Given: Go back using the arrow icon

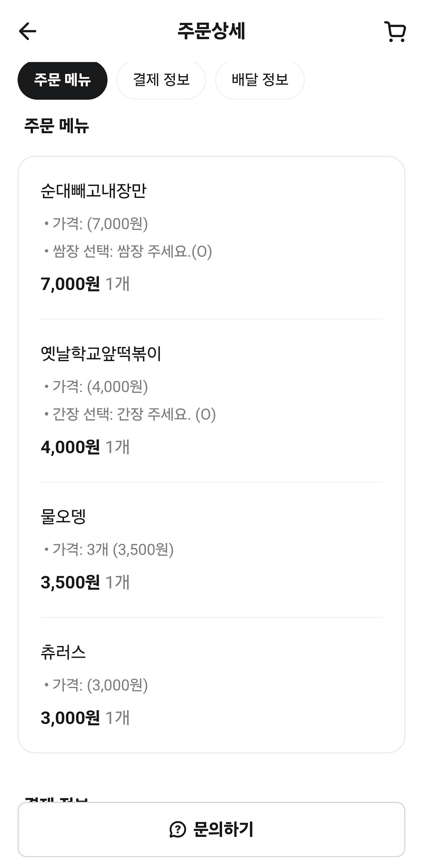Looking at the screenshot, I should (27, 31).
